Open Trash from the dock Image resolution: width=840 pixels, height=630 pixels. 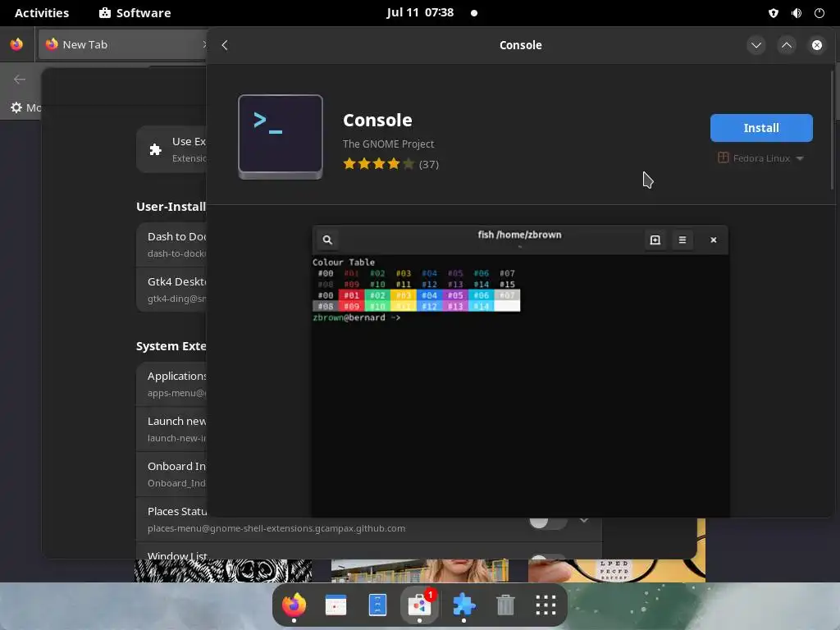[x=505, y=605]
